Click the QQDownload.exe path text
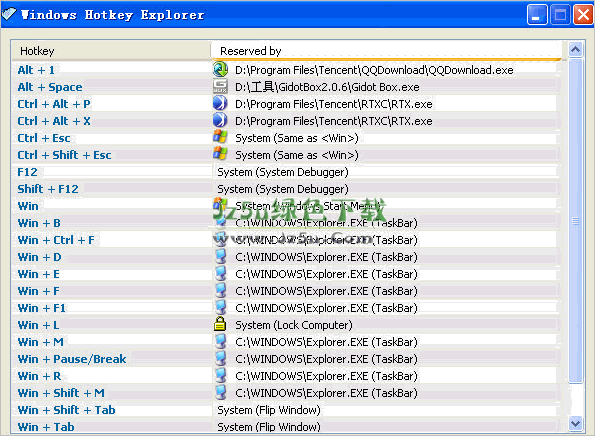The image size is (595, 436). 374,70
